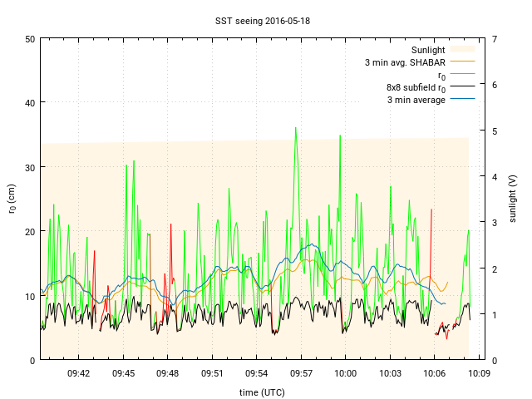Select the "8x8 subfield r0" legend label
Viewport: 532px width, 399px height.
point(416,87)
